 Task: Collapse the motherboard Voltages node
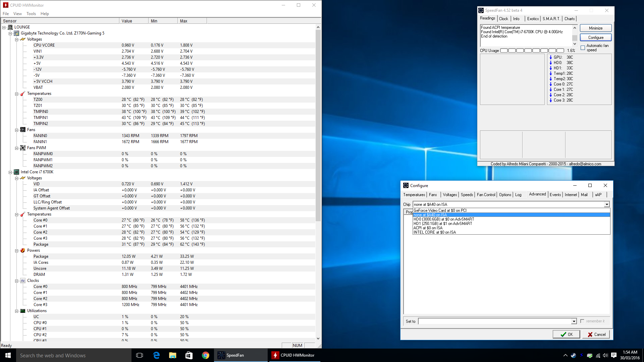(x=16, y=39)
